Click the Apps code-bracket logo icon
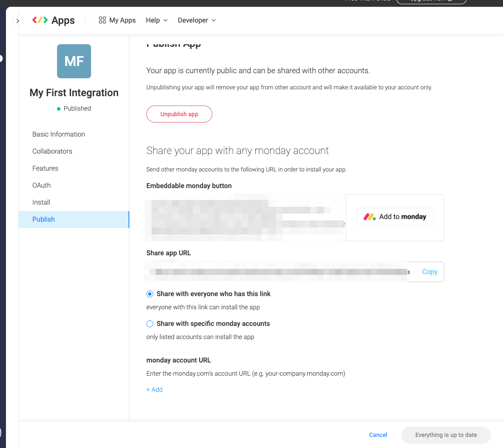The image size is (503, 448). tap(40, 20)
